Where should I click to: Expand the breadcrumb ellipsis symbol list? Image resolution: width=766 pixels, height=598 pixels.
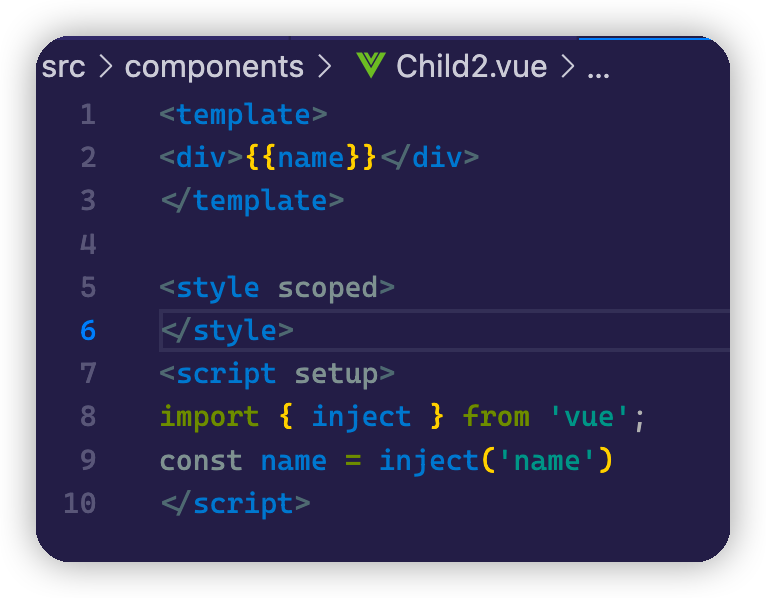597,67
